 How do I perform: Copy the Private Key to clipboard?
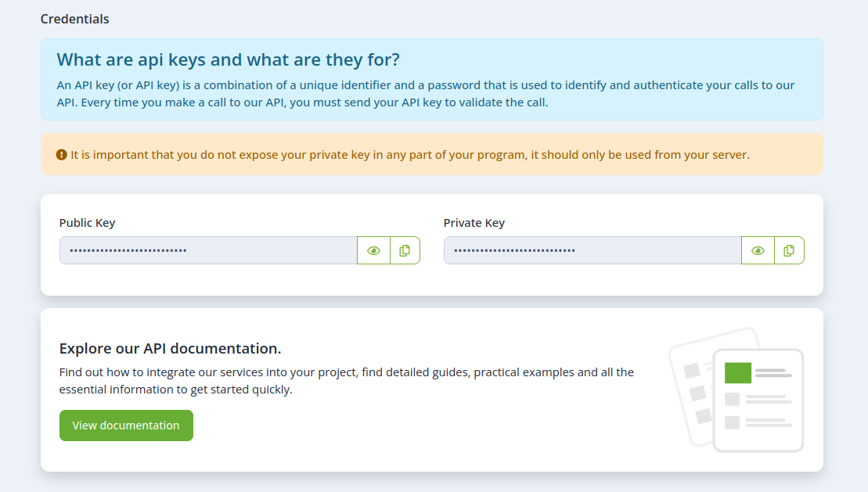790,251
